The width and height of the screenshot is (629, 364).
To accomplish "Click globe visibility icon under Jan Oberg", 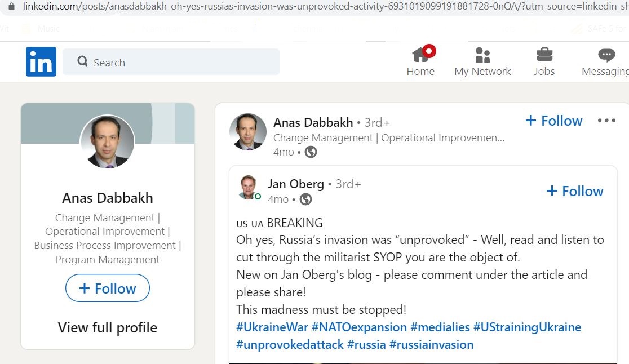I will [x=305, y=199].
